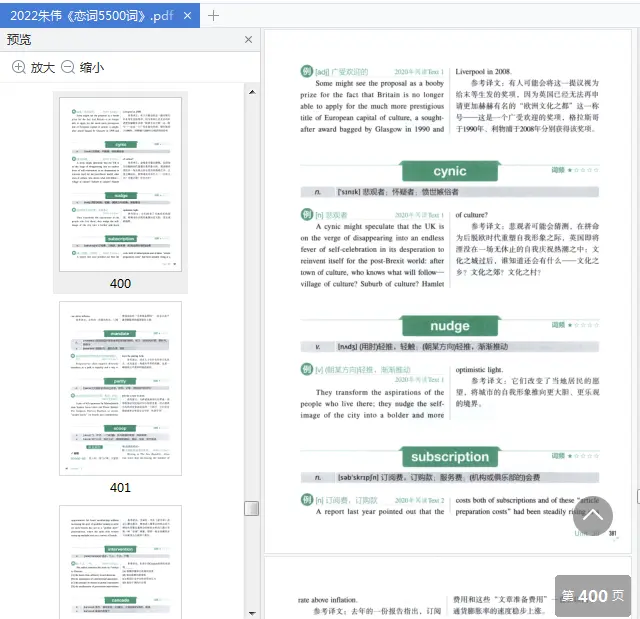The width and height of the screenshot is (640, 619).
Task: Click the text 'Liverpool in 2008.'
Action: tap(483, 71)
